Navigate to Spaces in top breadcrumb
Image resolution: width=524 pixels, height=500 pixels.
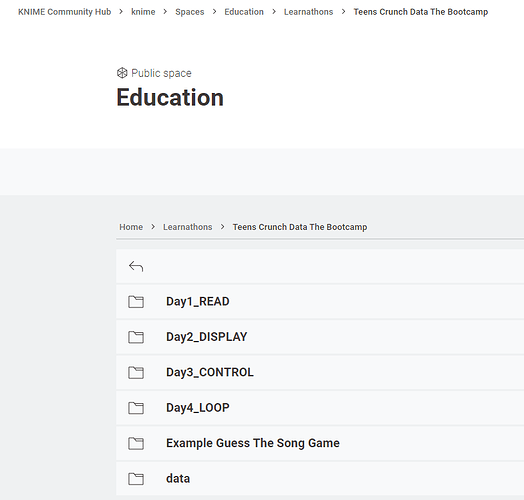click(x=189, y=12)
